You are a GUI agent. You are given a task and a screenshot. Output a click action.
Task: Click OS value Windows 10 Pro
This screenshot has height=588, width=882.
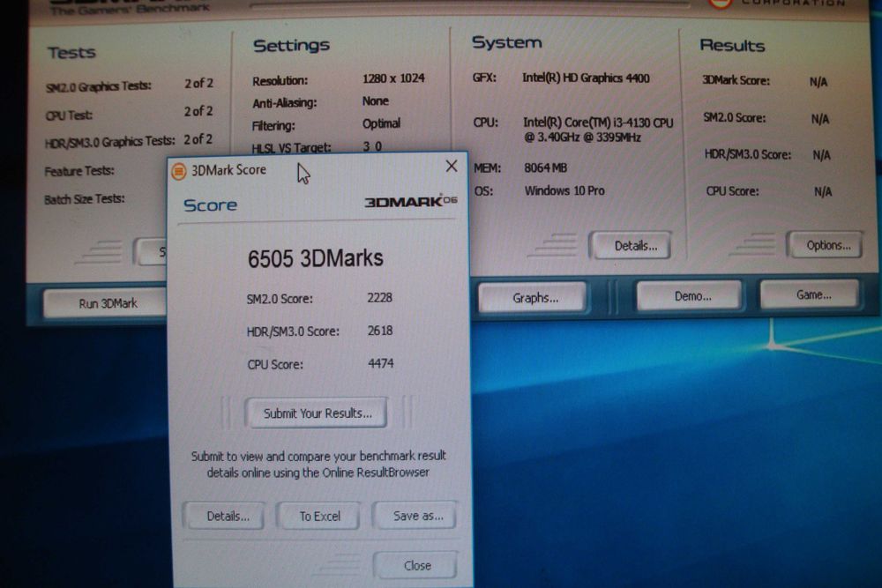click(564, 190)
